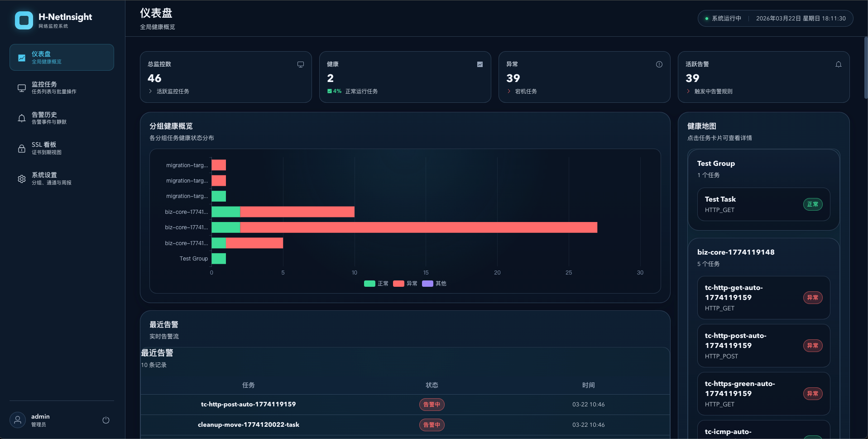The height and width of the screenshot is (439, 868).
Task: Expand the 宕机任务 chevron
Action: tap(509, 91)
